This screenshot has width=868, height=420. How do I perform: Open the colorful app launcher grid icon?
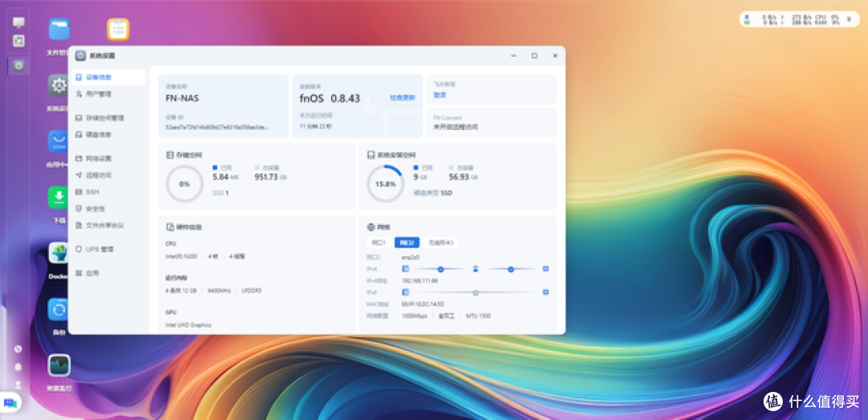[x=18, y=40]
